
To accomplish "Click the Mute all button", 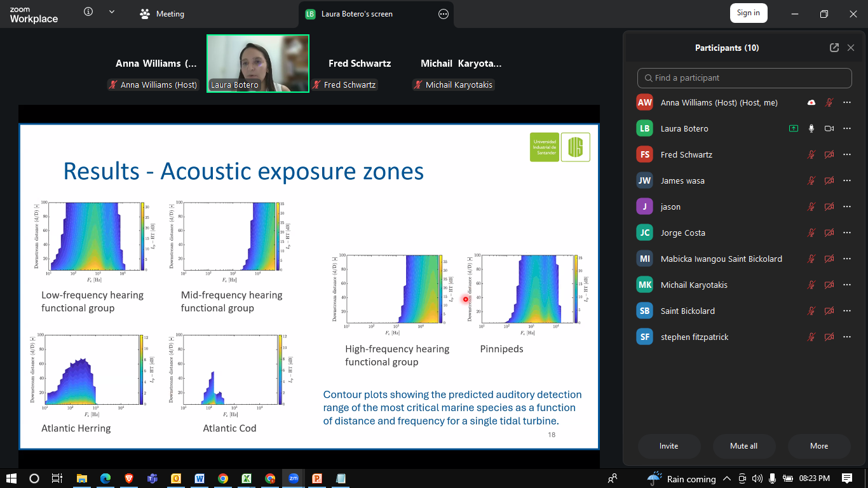I will pyautogui.click(x=744, y=446).
